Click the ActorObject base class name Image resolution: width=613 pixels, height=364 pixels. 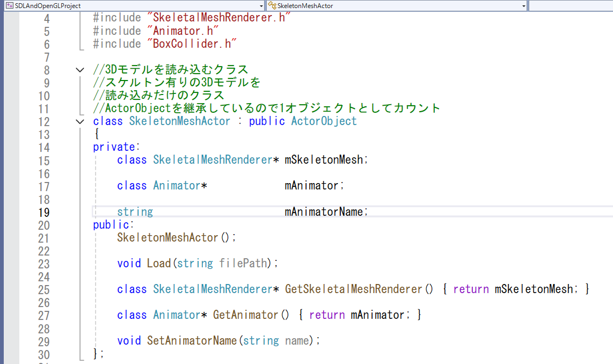pos(324,121)
